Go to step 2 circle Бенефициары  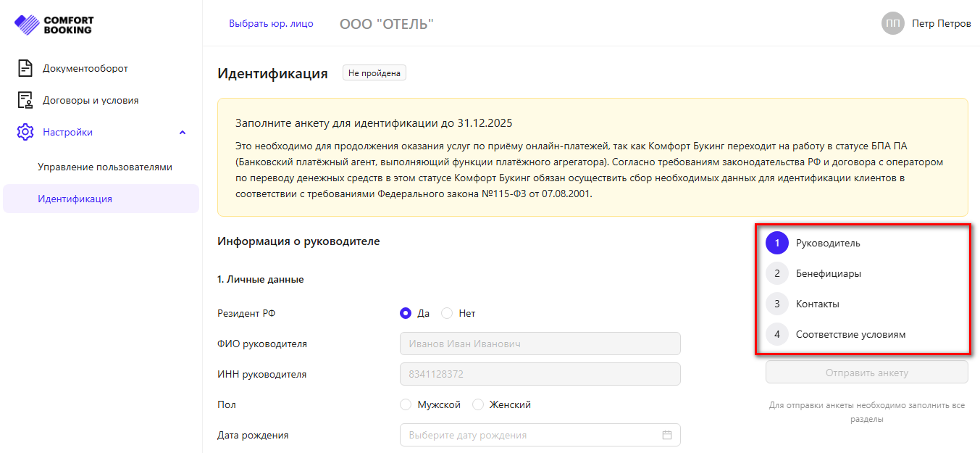coord(777,274)
